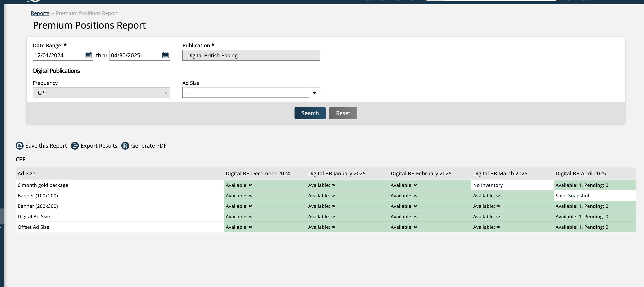Viewport: 644px width, 287px height.
Task: Click the 04/30/2025 end date field
Action: click(x=135, y=55)
